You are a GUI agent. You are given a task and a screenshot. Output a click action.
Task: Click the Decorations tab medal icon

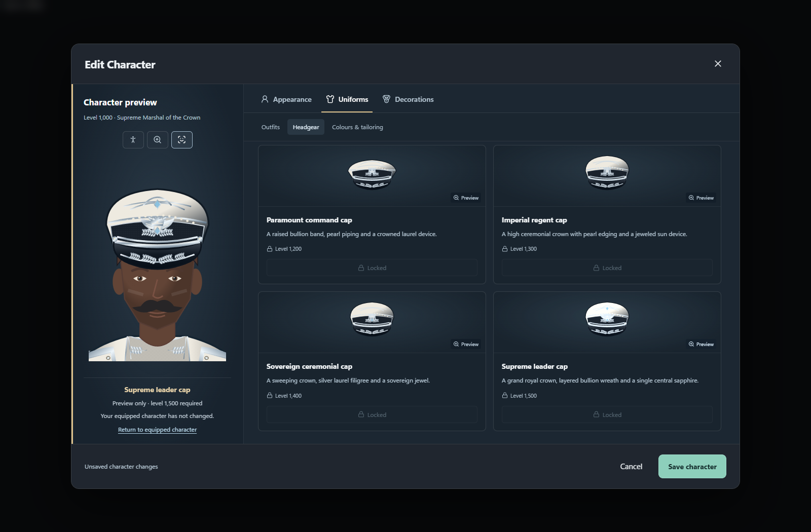coord(386,99)
